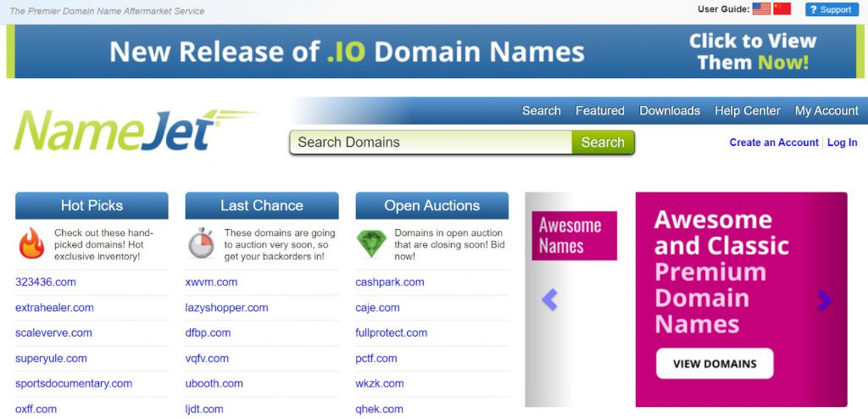Open caje.com domain link
The width and height of the screenshot is (868, 419).
click(x=377, y=308)
